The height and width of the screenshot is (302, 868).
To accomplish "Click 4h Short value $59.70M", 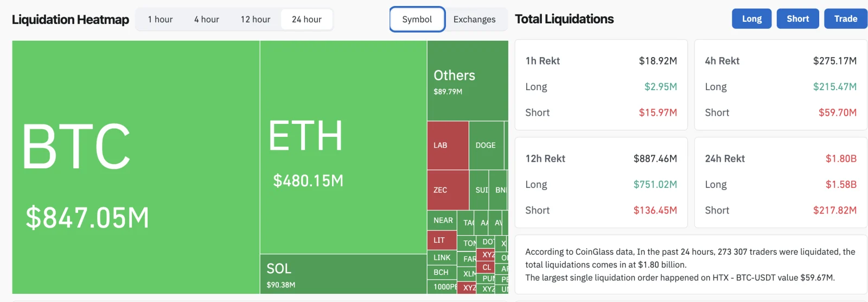I will click(838, 112).
